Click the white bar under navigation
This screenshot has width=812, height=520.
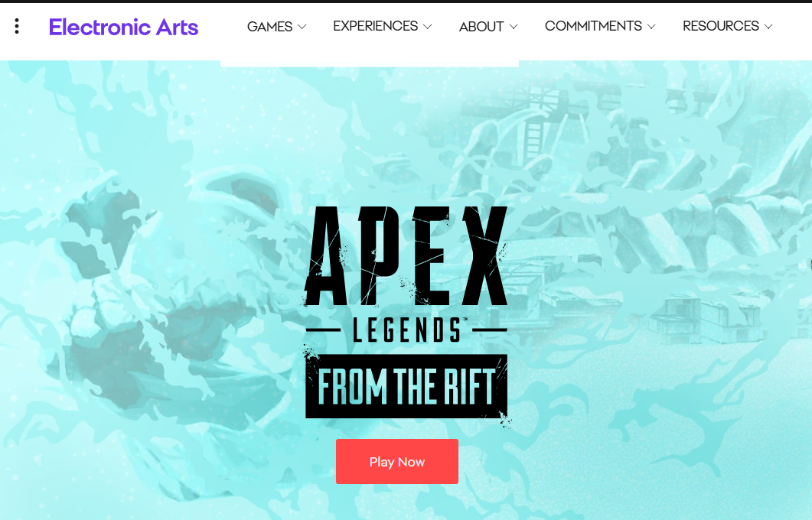[x=370, y=63]
